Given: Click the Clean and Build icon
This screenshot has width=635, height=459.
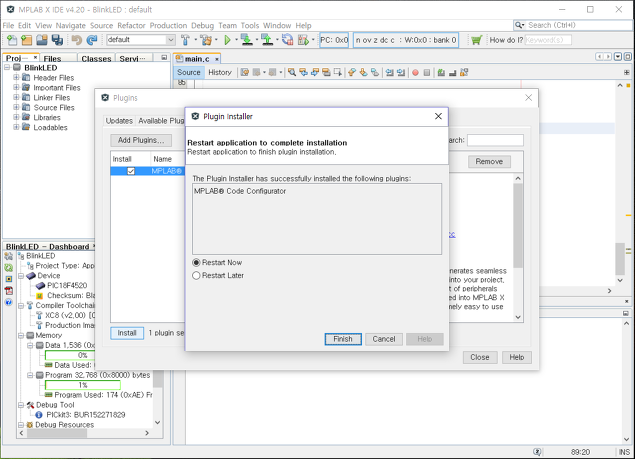Looking at the screenshot, I should point(206,40).
